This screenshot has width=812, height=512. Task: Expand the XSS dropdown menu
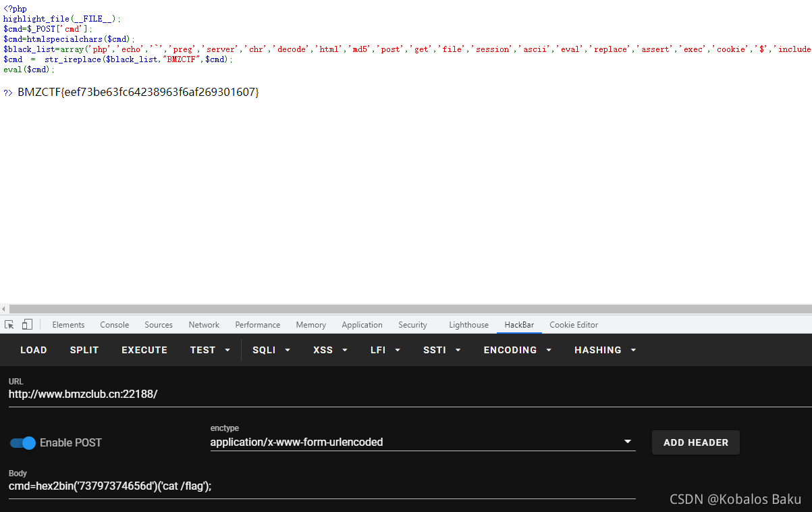coord(330,350)
